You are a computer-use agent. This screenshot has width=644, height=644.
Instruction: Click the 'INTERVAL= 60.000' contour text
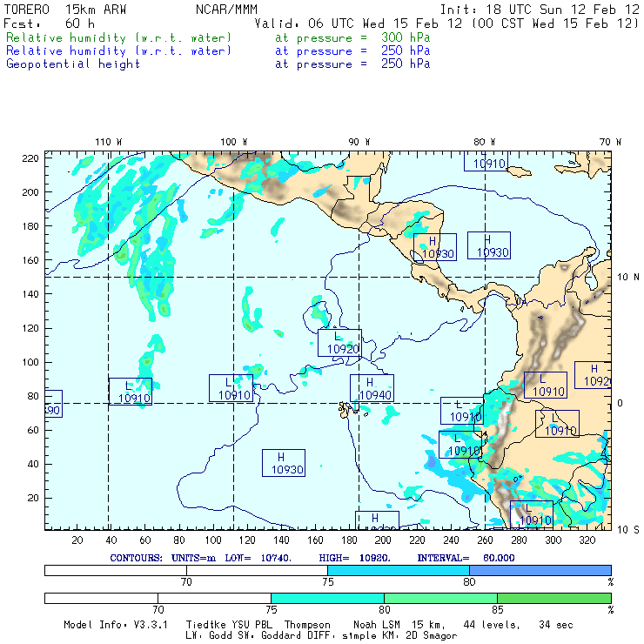(466, 558)
